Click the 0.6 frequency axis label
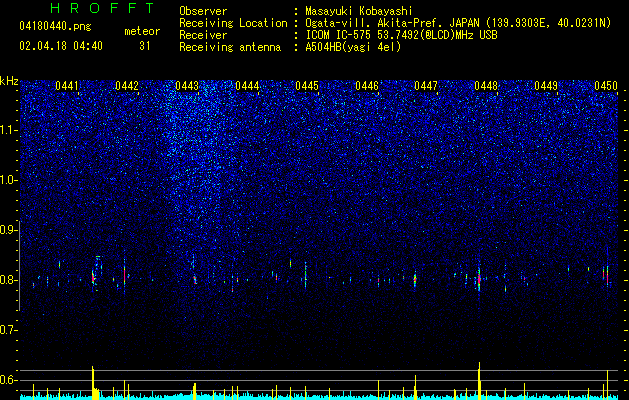 pyautogui.click(x=8, y=380)
